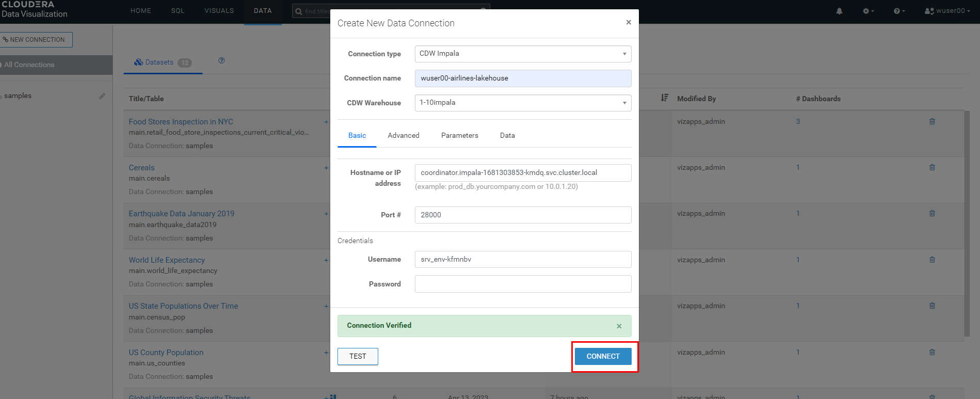Delete the US County Population dataset
The height and width of the screenshot is (399, 980).
[x=932, y=352]
